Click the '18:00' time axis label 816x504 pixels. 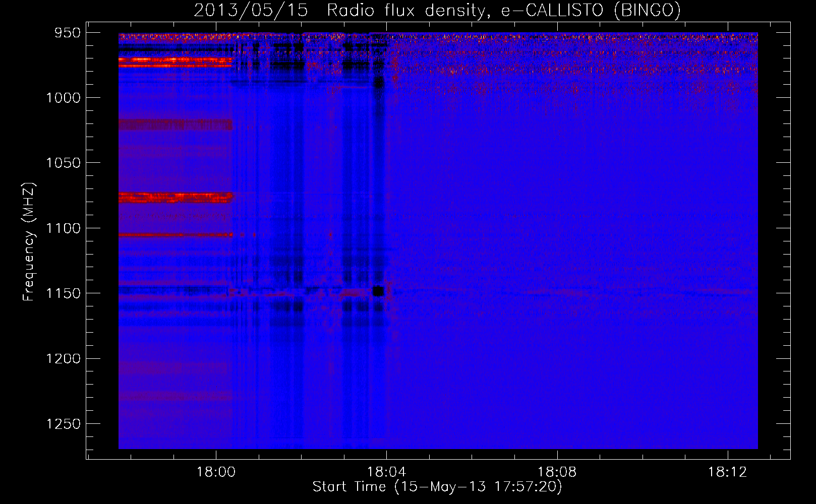[216, 472]
